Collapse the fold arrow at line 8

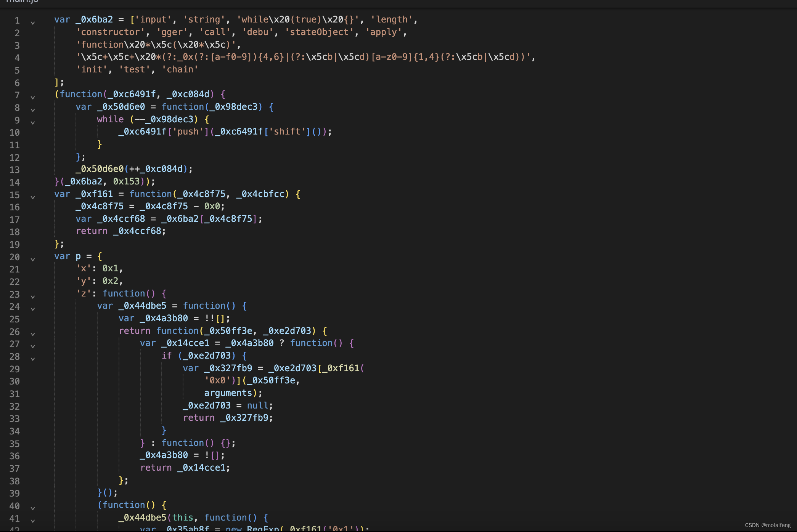click(33, 110)
